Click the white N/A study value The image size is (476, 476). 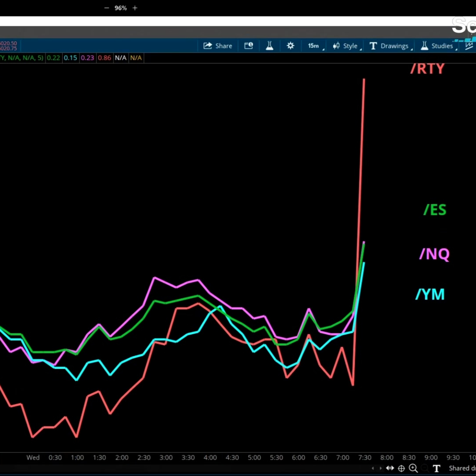tap(120, 58)
